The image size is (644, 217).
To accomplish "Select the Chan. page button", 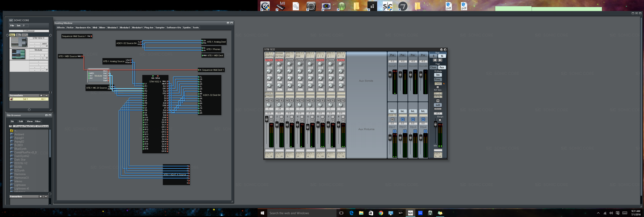I will pyautogui.click(x=433, y=68).
